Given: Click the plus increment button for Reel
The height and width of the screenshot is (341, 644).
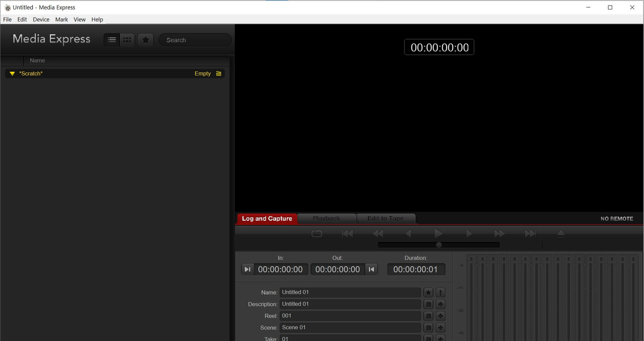Looking at the screenshot, I should [x=440, y=316].
